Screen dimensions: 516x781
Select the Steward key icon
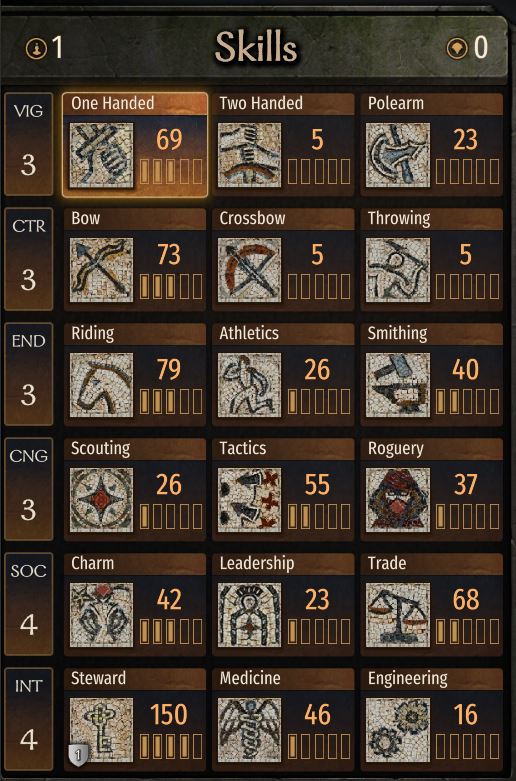[x=101, y=730]
